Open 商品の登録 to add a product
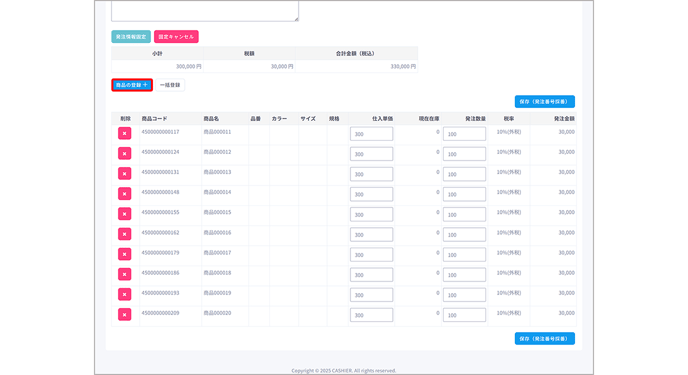688x375 pixels. 132,85
